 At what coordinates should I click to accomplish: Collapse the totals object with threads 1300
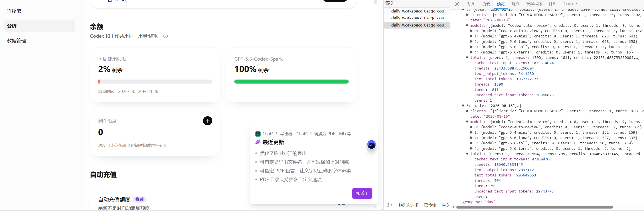[467, 58]
